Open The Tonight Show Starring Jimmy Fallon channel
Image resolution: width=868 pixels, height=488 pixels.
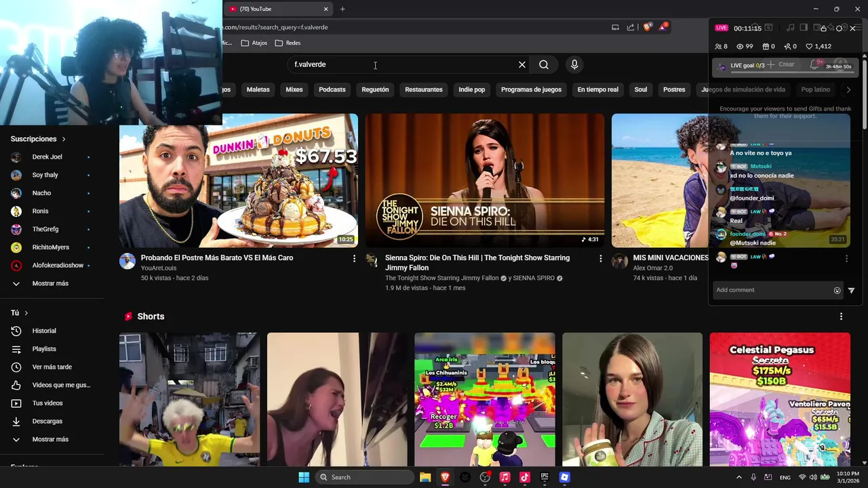442,279
